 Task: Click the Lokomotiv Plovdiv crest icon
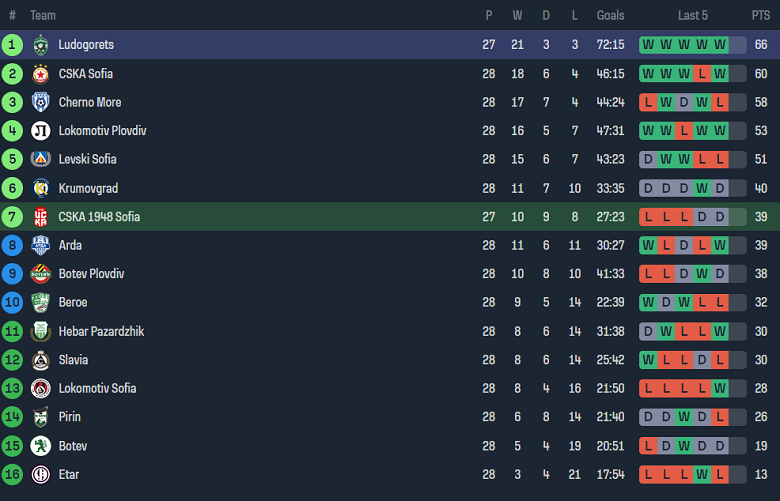coord(41,131)
